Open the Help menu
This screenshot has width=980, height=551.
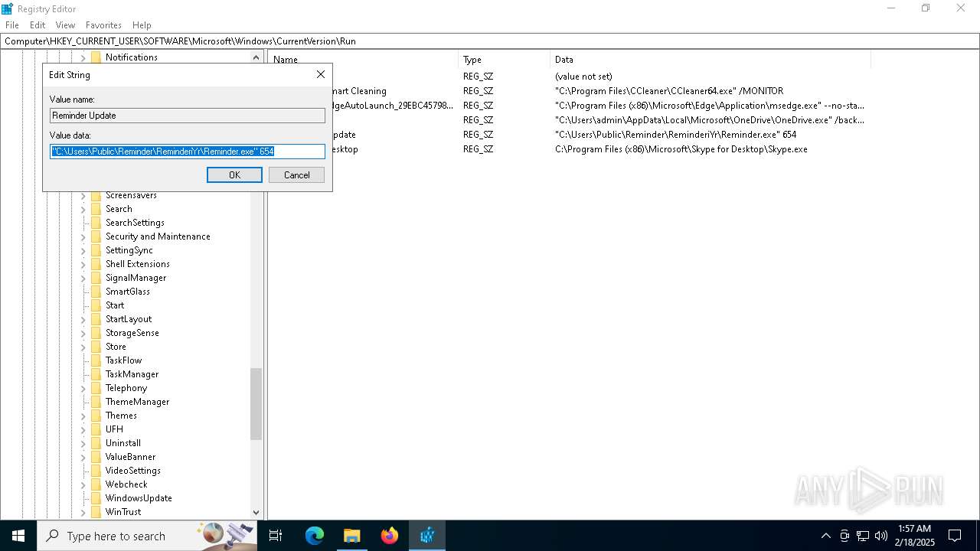142,25
